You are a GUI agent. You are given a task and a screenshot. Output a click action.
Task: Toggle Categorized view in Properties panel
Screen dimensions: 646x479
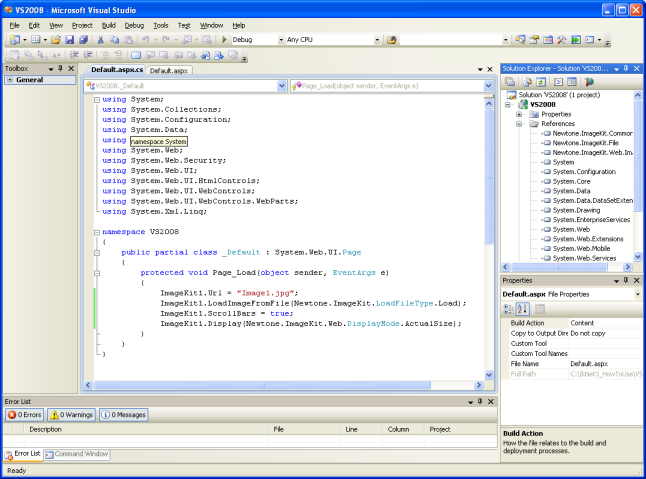click(508, 308)
